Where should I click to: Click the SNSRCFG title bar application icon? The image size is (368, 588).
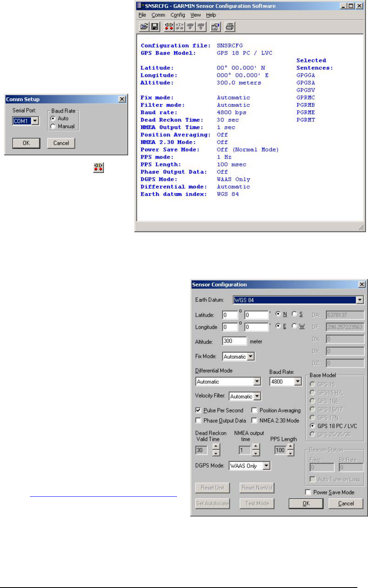[x=140, y=6]
